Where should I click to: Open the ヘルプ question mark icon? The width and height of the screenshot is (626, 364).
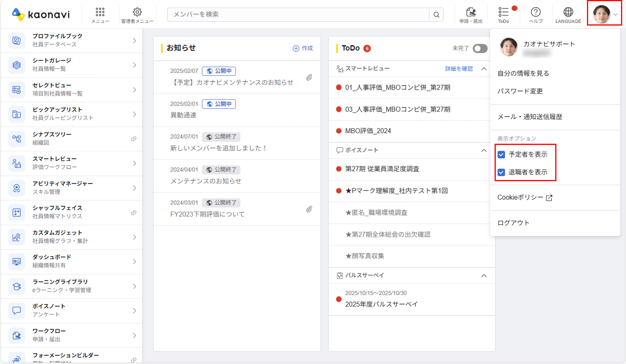536,12
